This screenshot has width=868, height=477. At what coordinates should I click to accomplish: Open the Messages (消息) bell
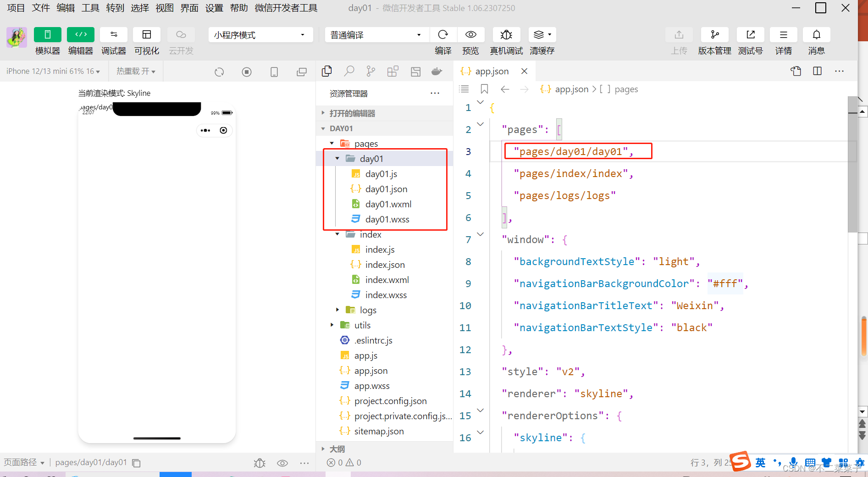817,35
